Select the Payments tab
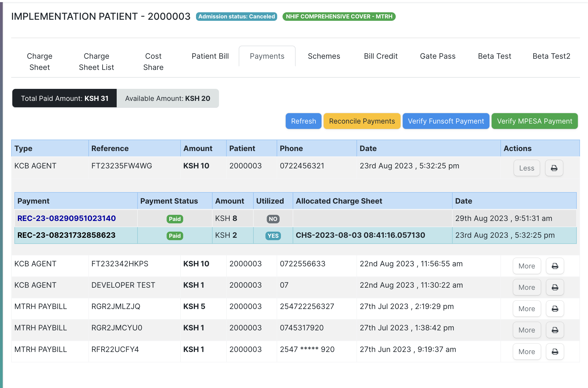588x388 pixels. click(x=267, y=56)
